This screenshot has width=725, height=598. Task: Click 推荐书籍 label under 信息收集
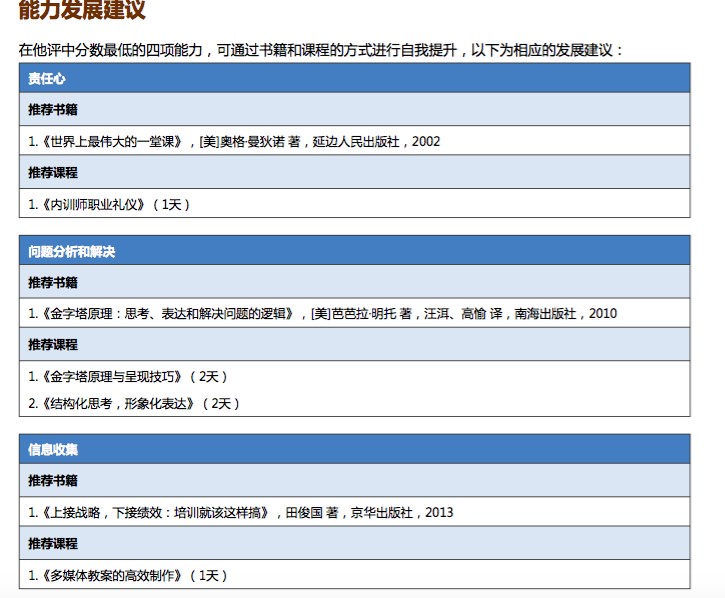[53, 481]
